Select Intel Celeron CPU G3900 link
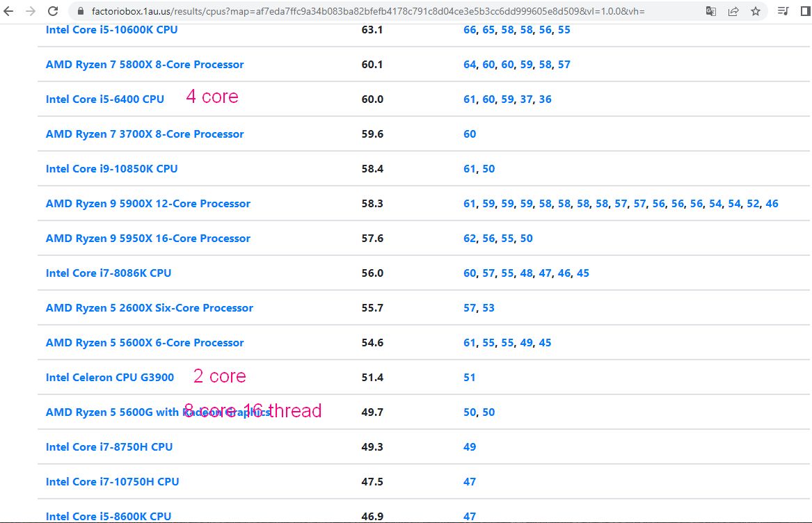This screenshot has width=812, height=523. coord(110,377)
